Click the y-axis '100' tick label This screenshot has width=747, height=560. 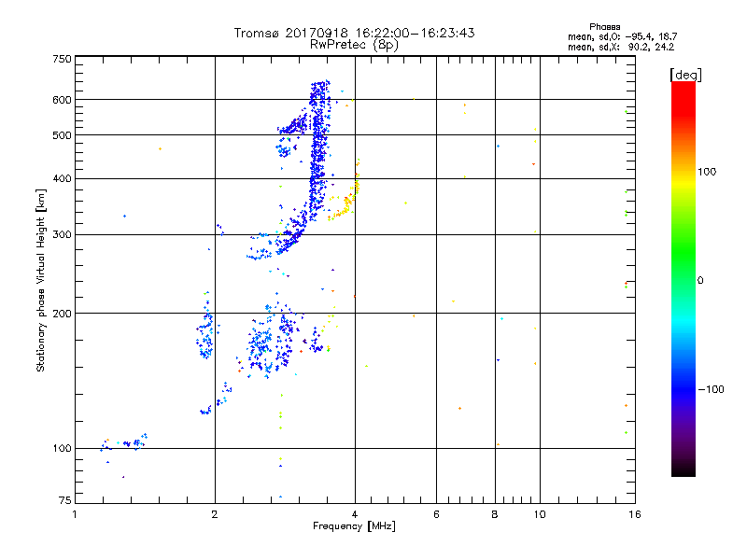62,448
